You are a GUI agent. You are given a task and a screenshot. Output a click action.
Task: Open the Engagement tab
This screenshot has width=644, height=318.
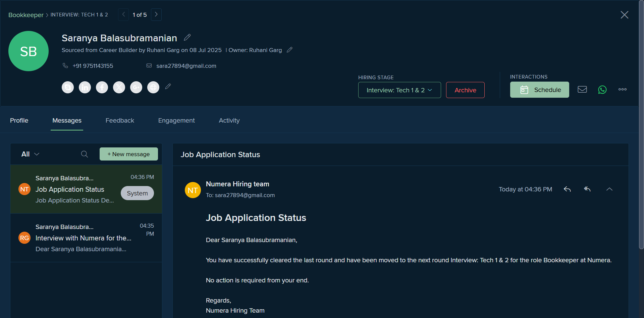click(x=176, y=121)
